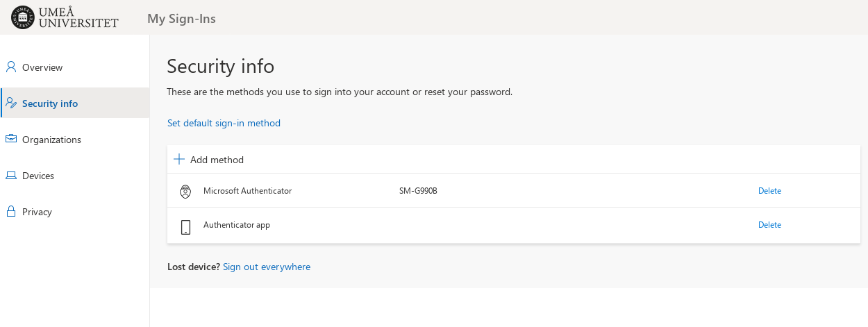Viewport: 868px width, 327px height.
Task: Click Add method button
Action: 209,160
